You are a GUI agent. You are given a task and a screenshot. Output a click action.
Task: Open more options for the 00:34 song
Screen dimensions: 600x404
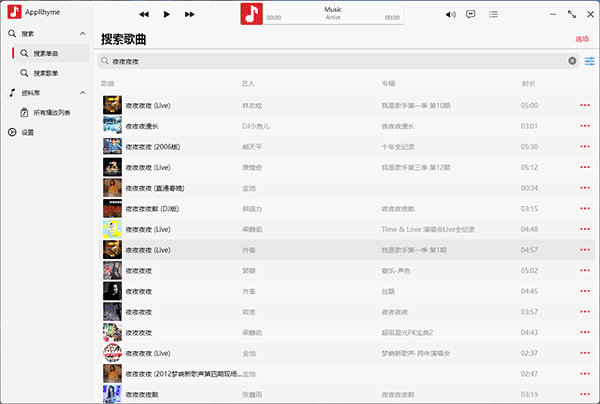click(x=585, y=188)
